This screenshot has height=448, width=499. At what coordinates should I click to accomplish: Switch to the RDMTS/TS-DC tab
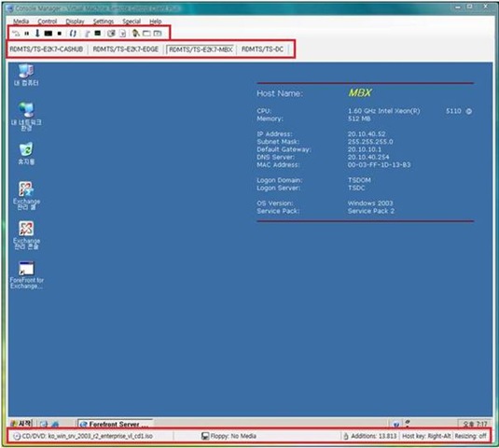[262, 49]
